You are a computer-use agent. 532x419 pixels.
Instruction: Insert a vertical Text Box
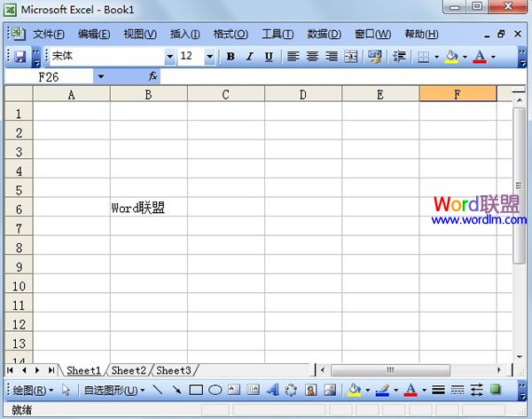click(253, 390)
